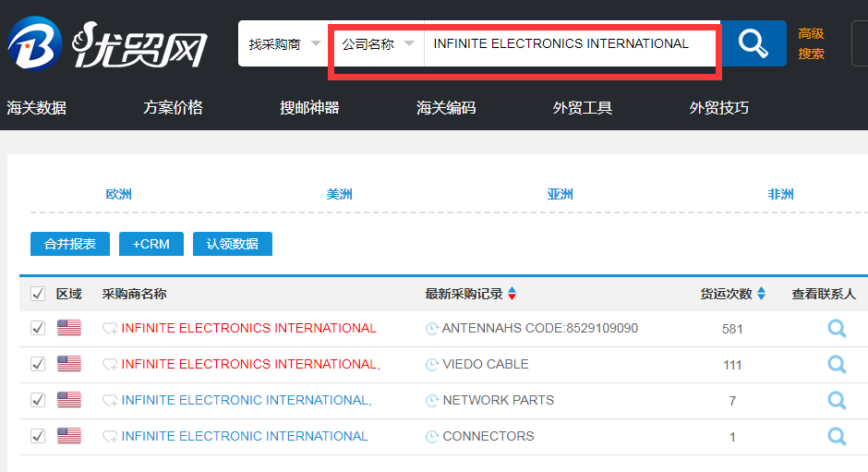View contacts for the NETWORK PARTS row
This screenshot has width=868, height=472.
pos(837,401)
